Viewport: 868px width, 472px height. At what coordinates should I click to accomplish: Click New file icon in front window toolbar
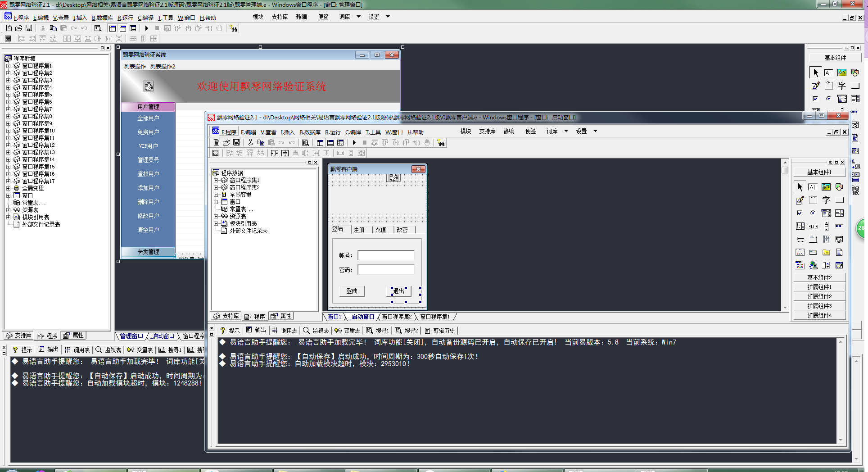pyautogui.click(x=217, y=143)
